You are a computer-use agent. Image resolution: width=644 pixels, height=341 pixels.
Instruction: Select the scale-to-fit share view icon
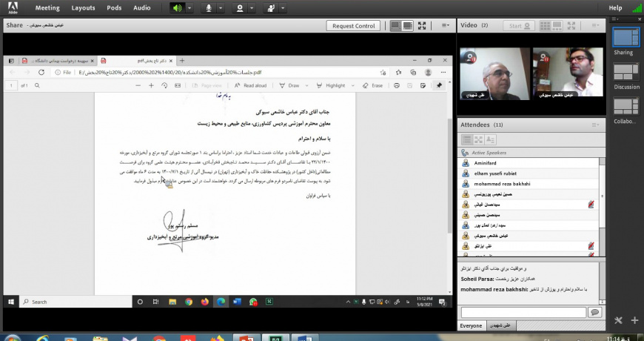pyautogui.click(x=395, y=26)
